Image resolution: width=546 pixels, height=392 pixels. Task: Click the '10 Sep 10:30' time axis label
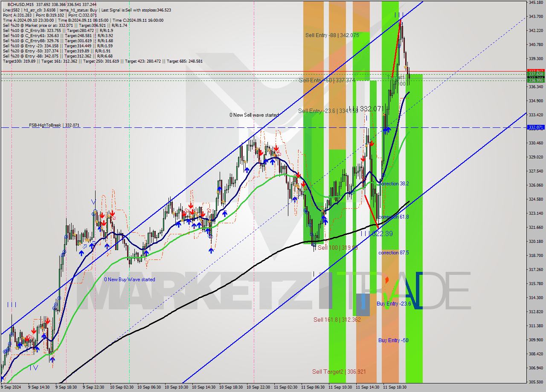point(177,387)
